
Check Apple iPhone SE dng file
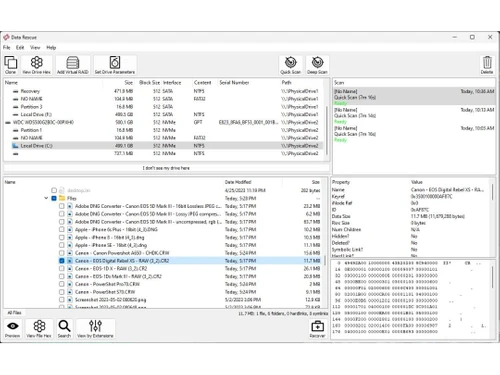pyautogui.click(x=62, y=245)
